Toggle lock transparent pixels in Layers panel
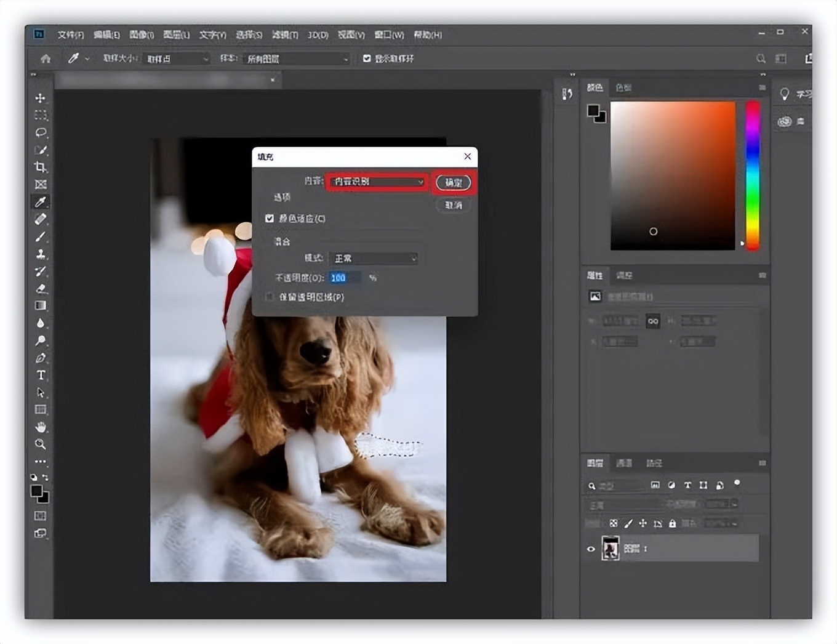The height and width of the screenshot is (644, 837). coord(613,523)
